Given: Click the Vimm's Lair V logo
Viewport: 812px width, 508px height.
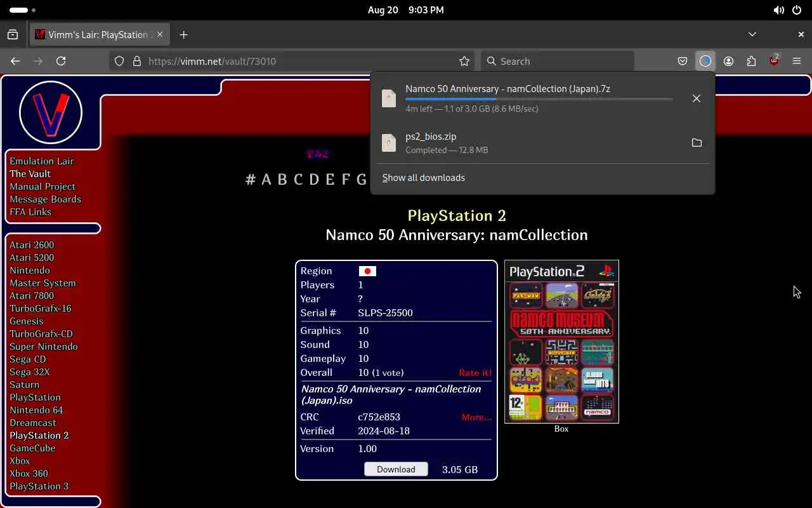Looking at the screenshot, I should 51,112.
